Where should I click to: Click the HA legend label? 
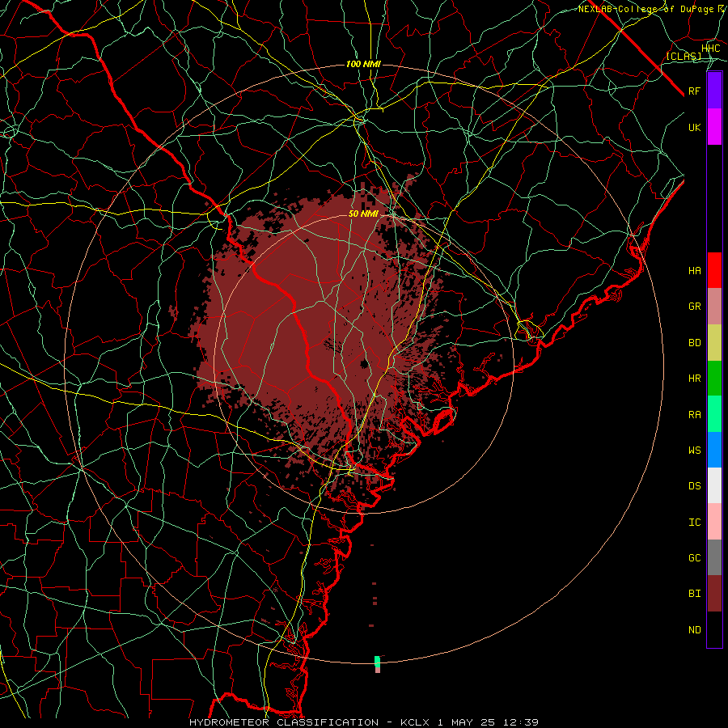click(694, 270)
